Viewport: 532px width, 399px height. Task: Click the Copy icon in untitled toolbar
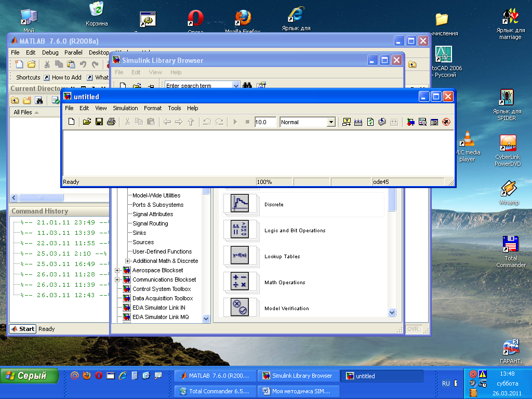point(139,122)
